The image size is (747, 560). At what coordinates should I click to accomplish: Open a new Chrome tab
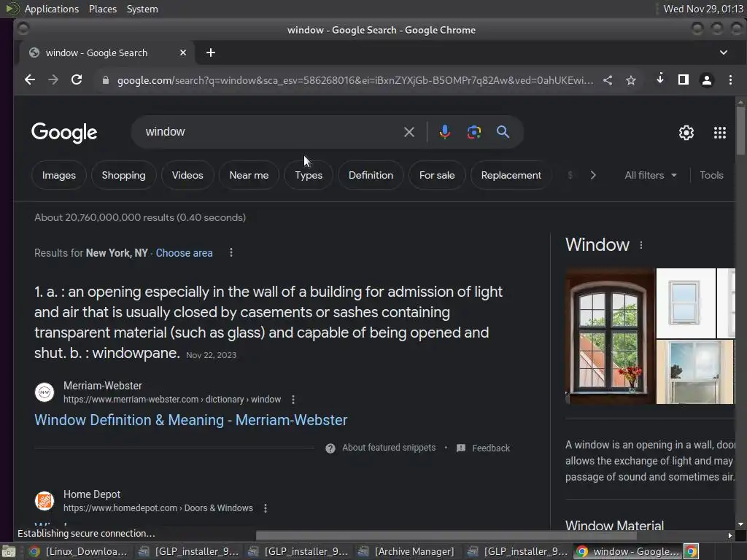(x=211, y=52)
